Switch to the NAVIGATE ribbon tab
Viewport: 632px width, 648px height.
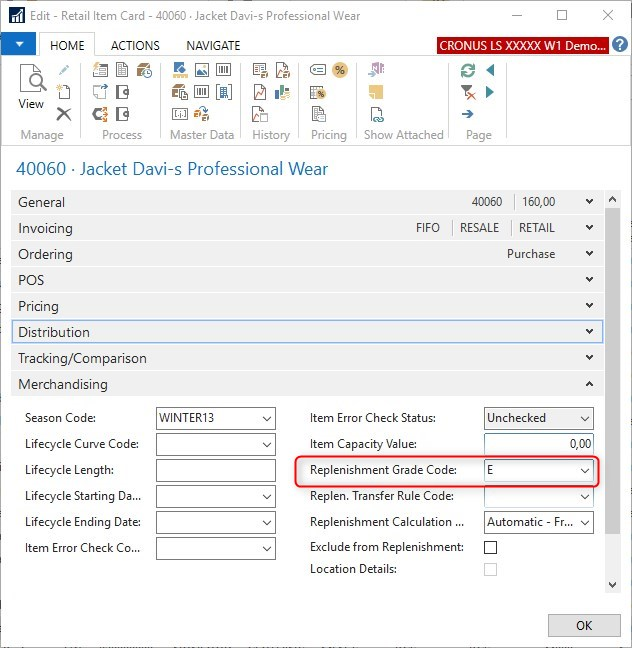[x=213, y=45]
